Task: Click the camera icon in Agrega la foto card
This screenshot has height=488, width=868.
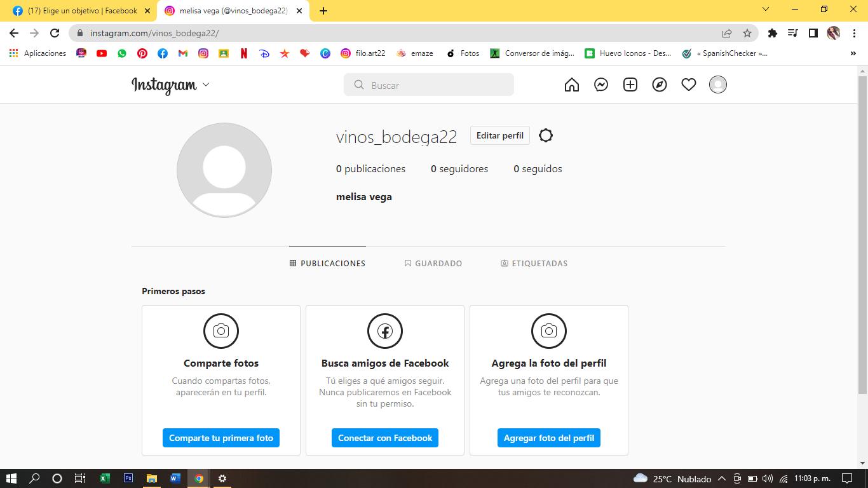Action: coord(549,331)
